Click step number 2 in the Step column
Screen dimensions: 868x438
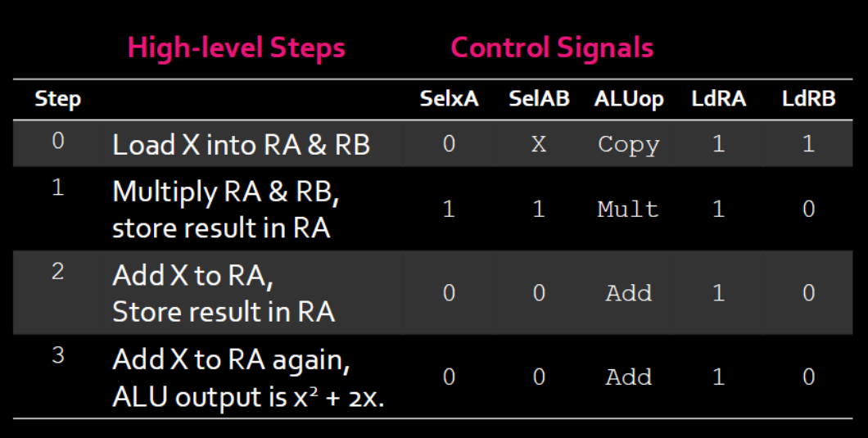pos(57,273)
